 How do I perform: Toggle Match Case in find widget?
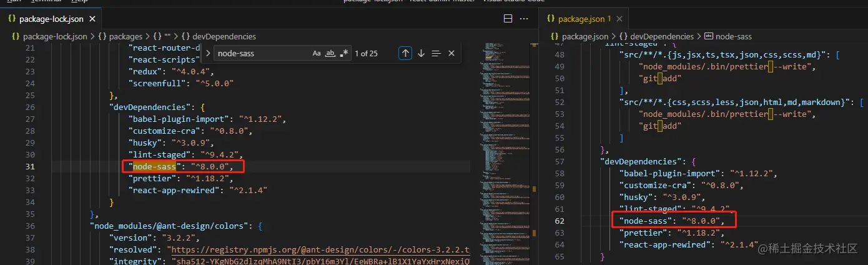pos(317,54)
